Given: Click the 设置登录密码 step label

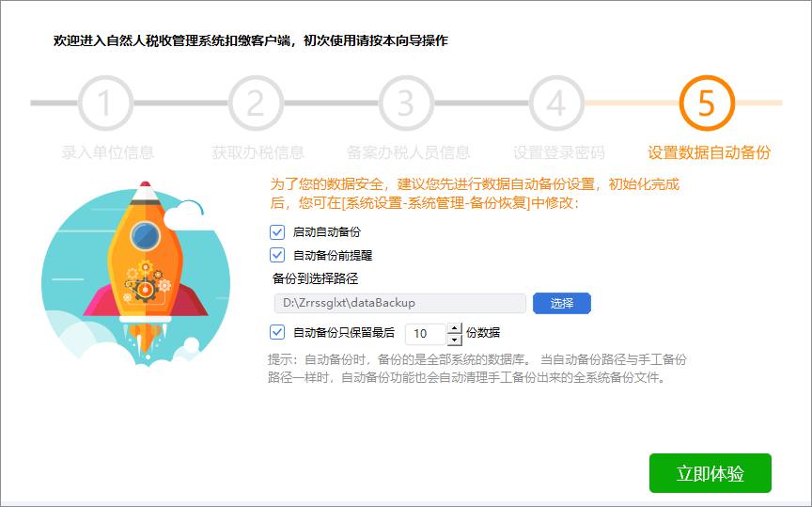Looking at the screenshot, I should (x=559, y=152).
